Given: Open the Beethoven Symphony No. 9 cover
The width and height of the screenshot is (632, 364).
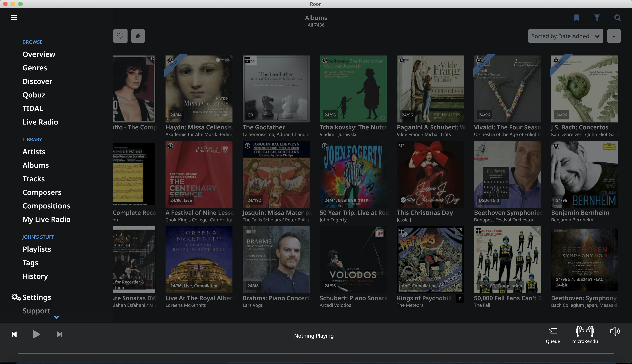Looking at the screenshot, I should (x=585, y=260).
